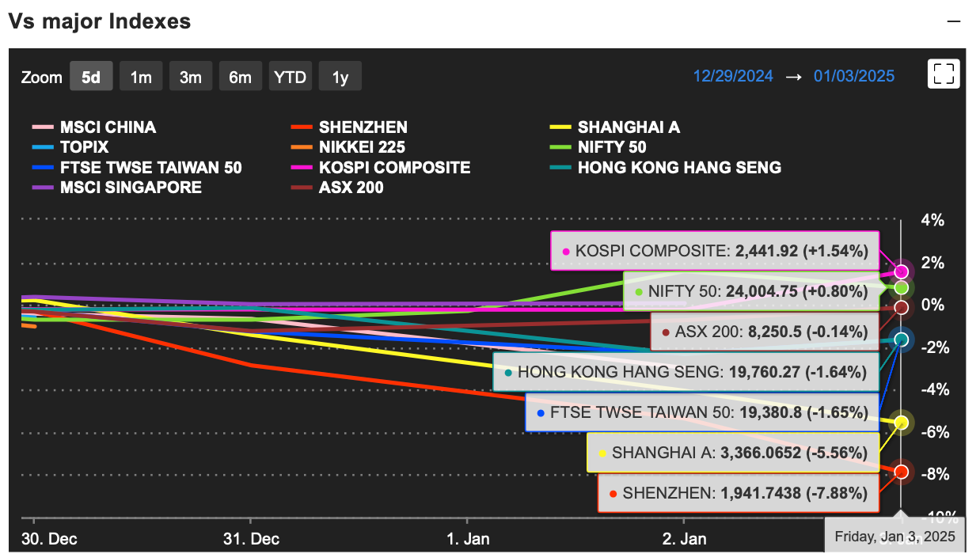980x554 pixels.
Task: Click the FTSE TWSE TAIWAN 50 19,380.8 tooltip
Action: tap(702, 412)
